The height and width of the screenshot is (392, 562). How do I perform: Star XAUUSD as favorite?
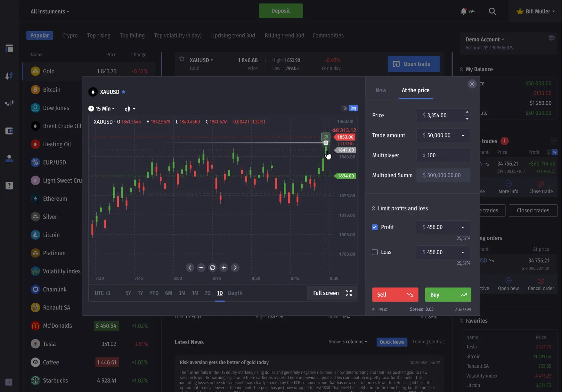click(x=124, y=92)
